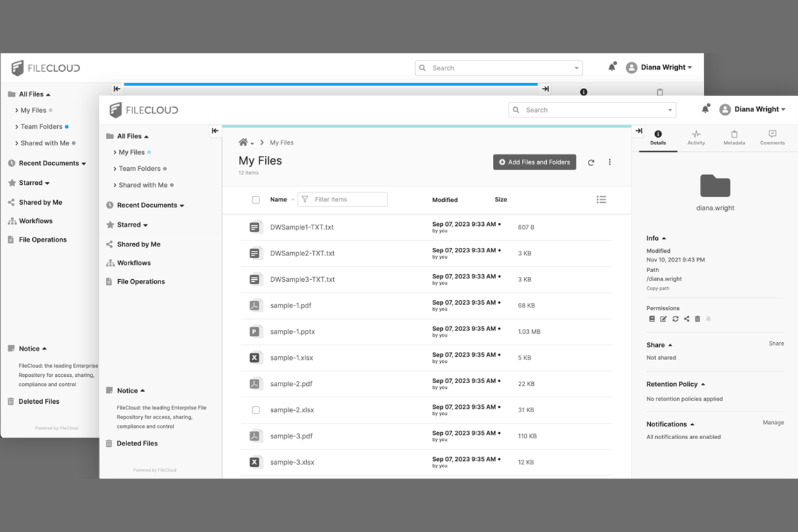This screenshot has height=532, width=798.
Task: Click the notification bell icon
Action: click(x=705, y=109)
